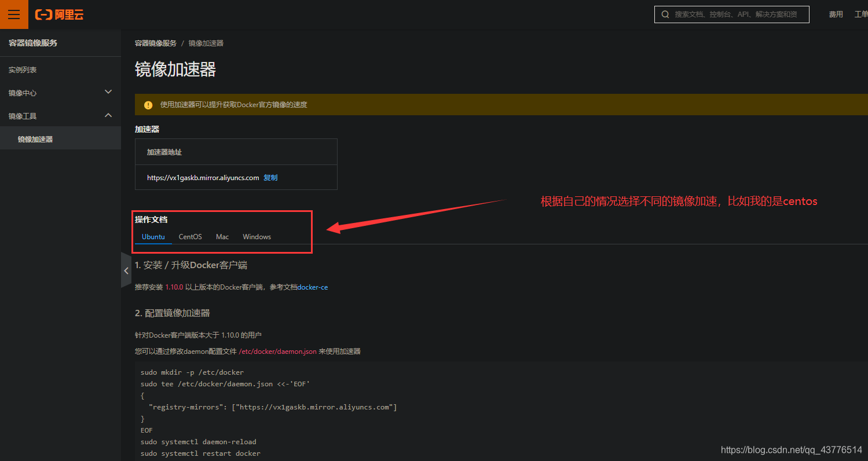Switch to the Ubuntu tab

pyautogui.click(x=153, y=237)
